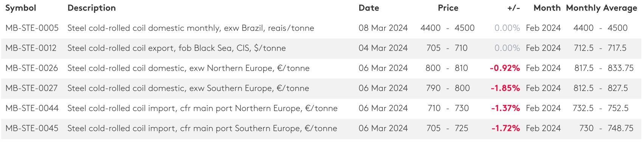Open symbol MB-STE-0005
Screen dimensions: 644x146
[x=32, y=28]
